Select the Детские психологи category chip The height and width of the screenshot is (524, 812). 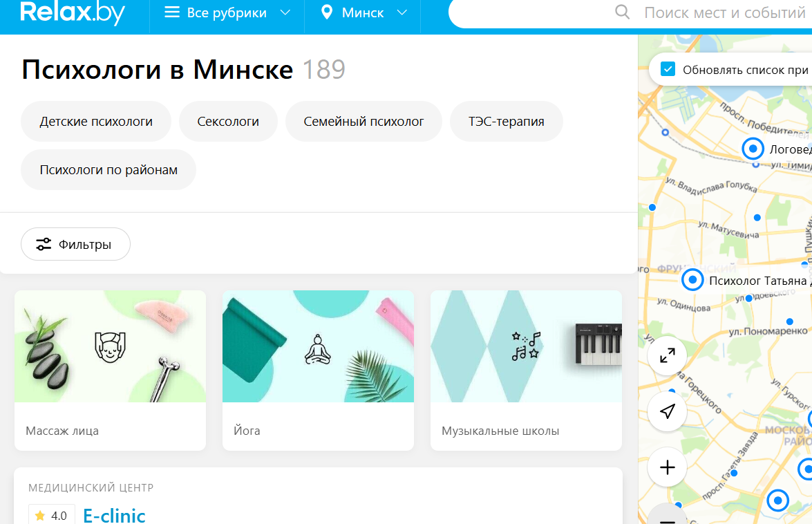96,122
